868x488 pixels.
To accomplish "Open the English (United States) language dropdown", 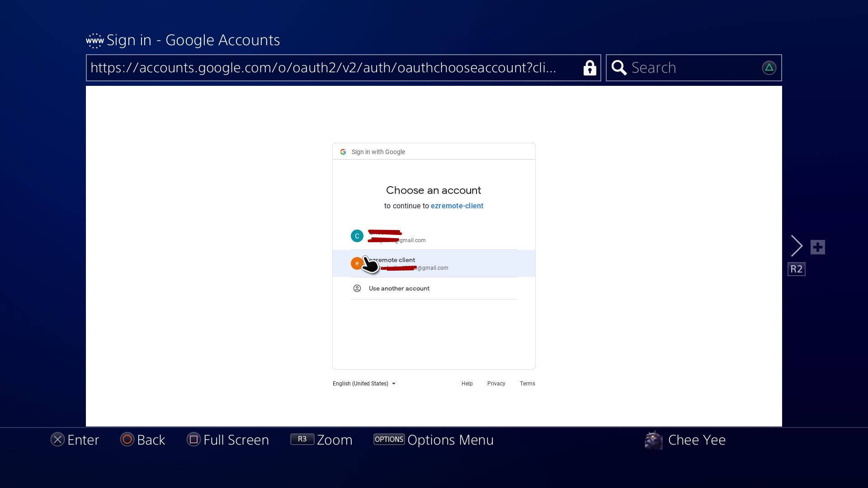I will (x=364, y=384).
